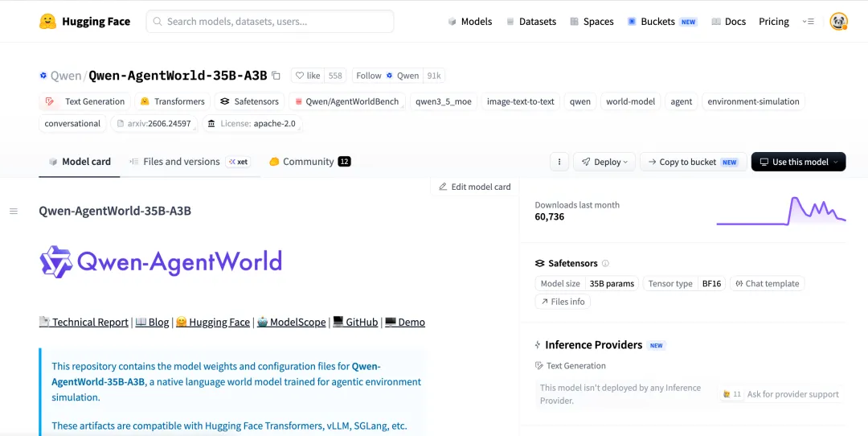868x436 pixels.
Task: Click the Safetensors info icon
Action: tap(606, 264)
